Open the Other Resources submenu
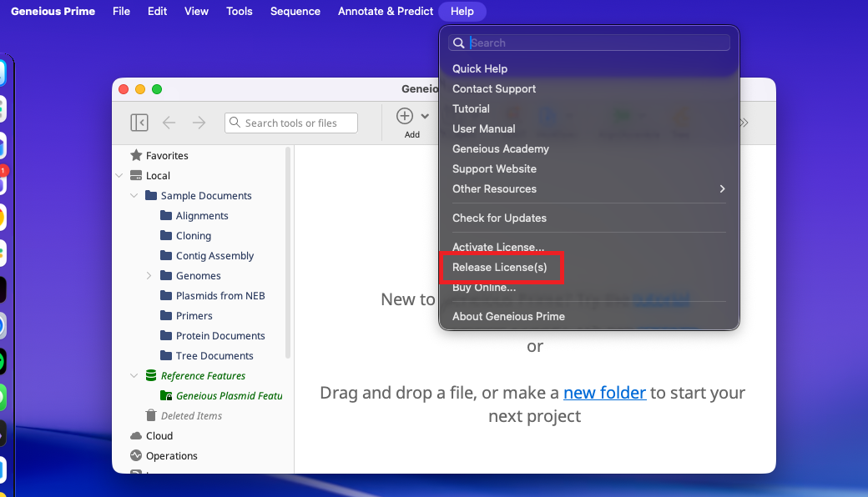 [x=589, y=188]
